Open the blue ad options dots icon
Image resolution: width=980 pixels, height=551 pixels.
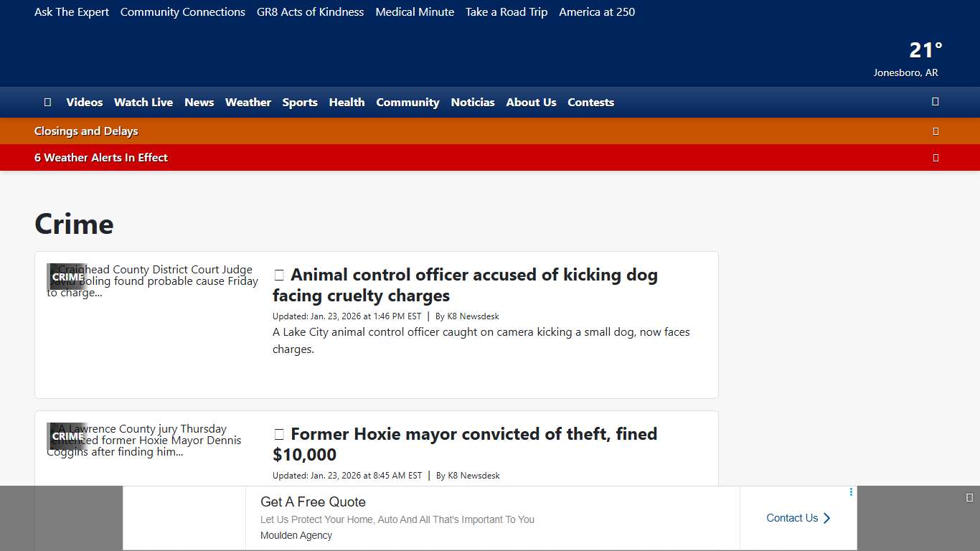pos(851,492)
